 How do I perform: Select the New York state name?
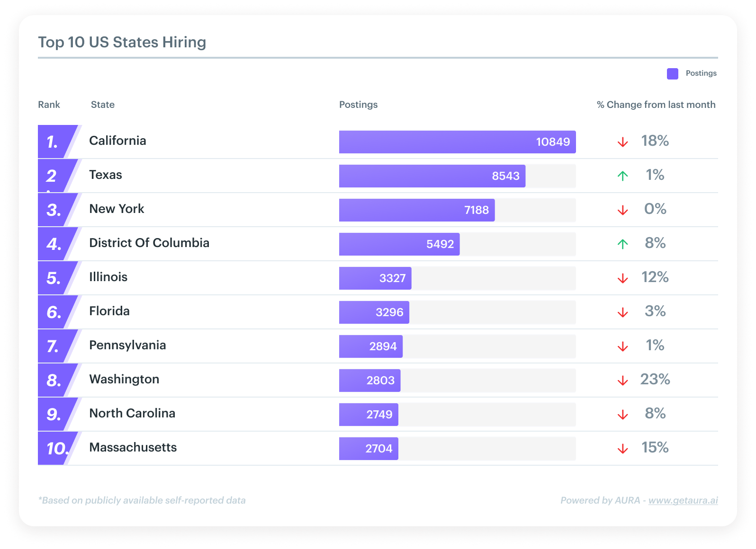(117, 209)
